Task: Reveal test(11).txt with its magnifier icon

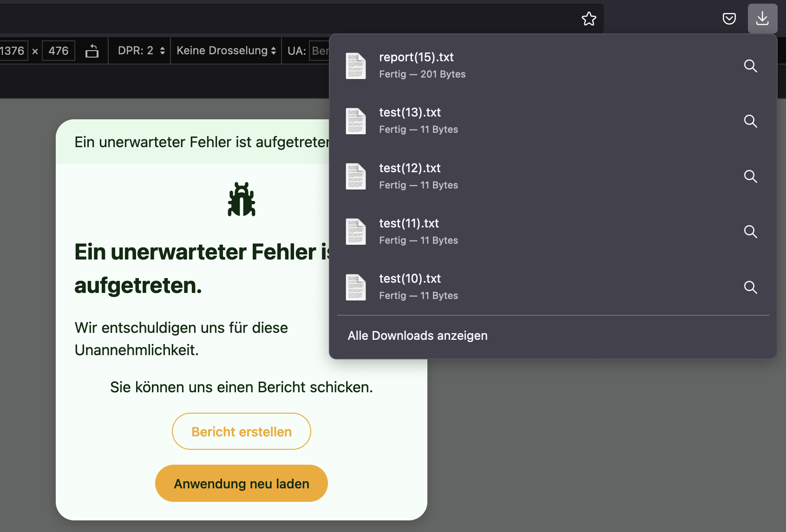Action: click(x=751, y=232)
